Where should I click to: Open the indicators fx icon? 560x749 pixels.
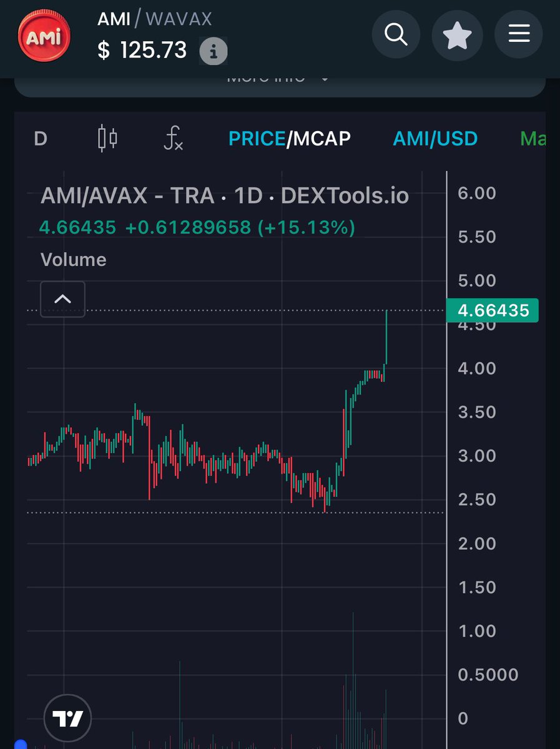[x=173, y=139]
